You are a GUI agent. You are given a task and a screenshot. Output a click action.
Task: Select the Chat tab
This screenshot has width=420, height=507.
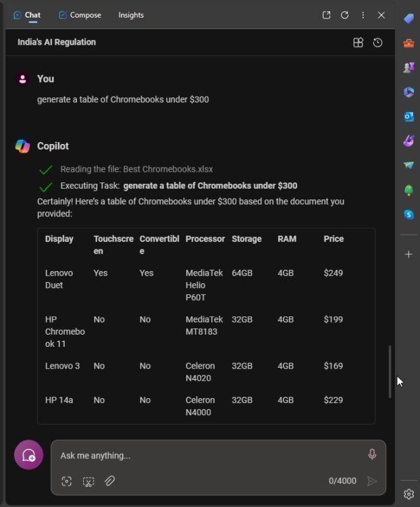click(x=27, y=15)
